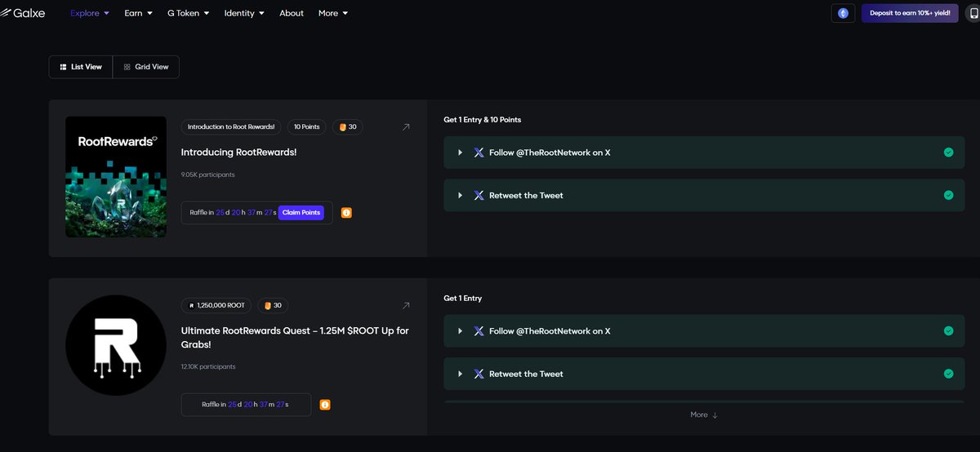Click Deposit to earn 10%+ yield button
Screen dimensions: 980x452
[x=910, y=13]
